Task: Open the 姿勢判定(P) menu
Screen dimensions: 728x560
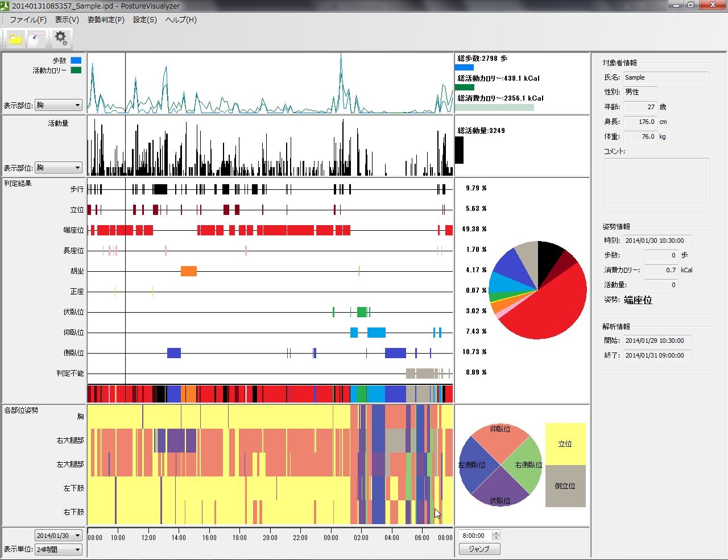Action: pyautogui.click(x=106, y=19)
